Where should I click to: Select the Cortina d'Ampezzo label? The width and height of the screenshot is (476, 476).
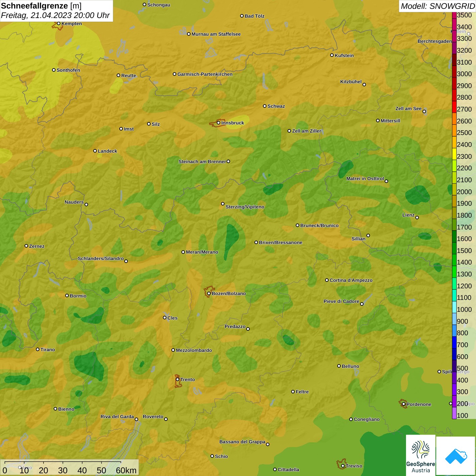click(351, 280)
